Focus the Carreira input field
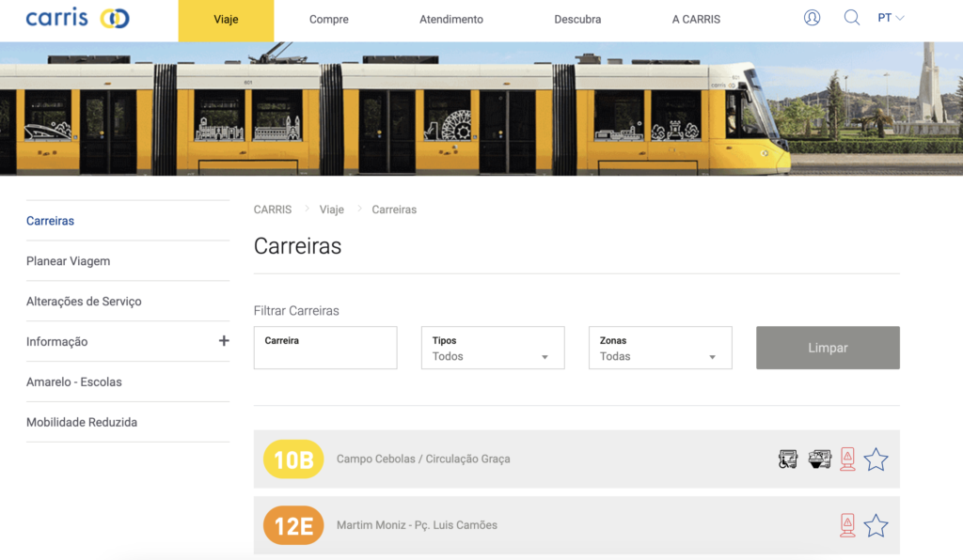Image resolution: width=963 pixels, height=560 pixels. [x=325, y=348]
